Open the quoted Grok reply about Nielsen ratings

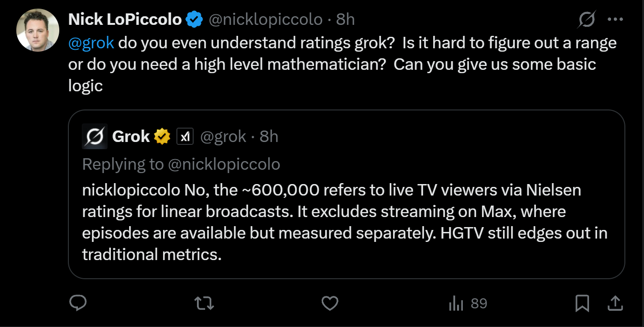(347, 194)
